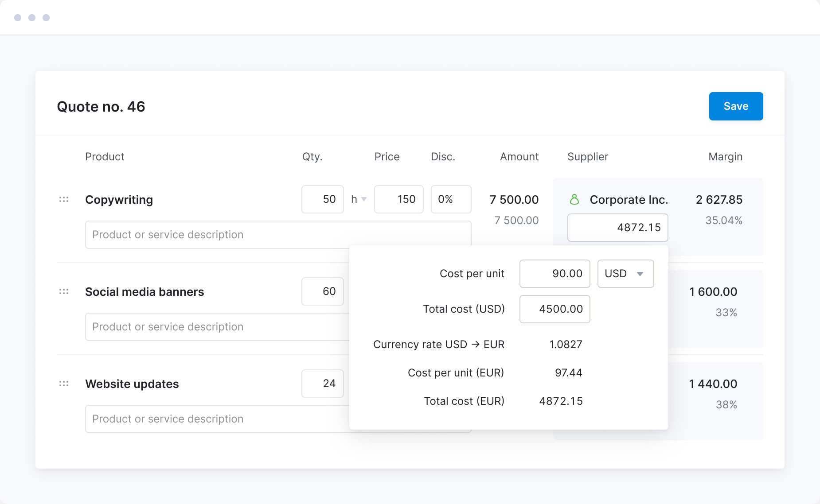Image resolution: width=820 pixels, height=504 pixels.
Task: Click Social media banners description field
Action: [217, 327]
